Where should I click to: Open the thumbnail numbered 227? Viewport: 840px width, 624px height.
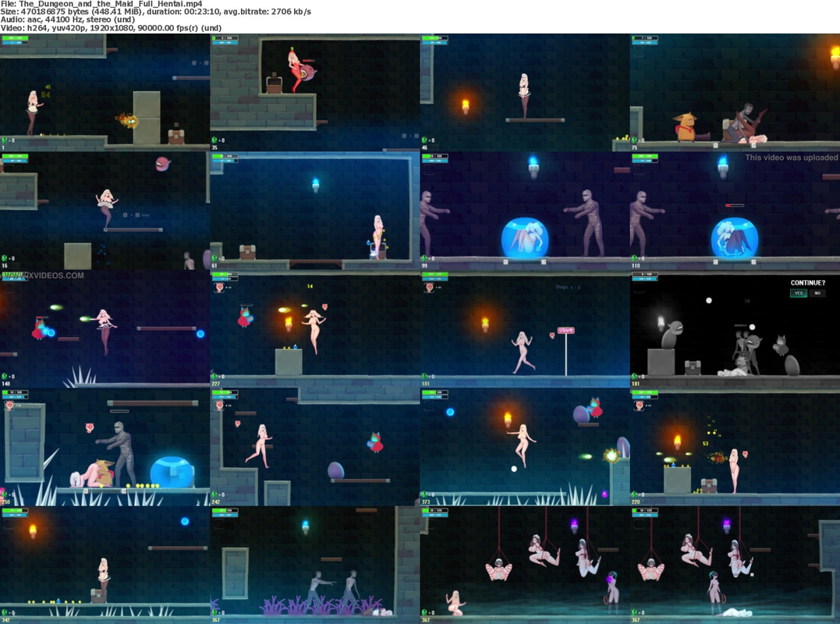[x=315, y=329]
